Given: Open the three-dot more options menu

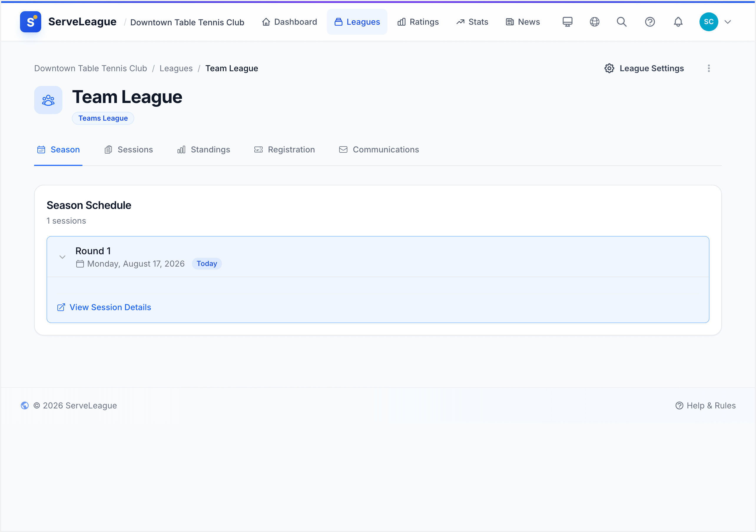Looking at the screenshot, I should coord(709,69).
